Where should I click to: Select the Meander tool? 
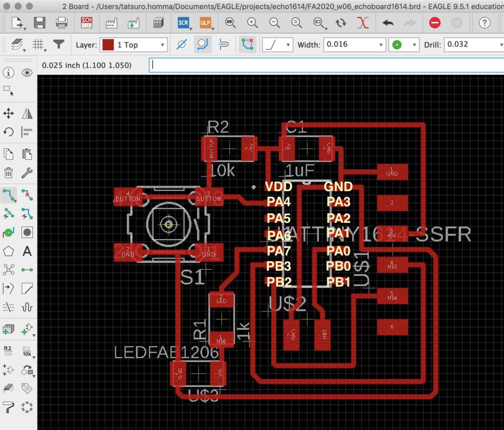pos(27,307)
